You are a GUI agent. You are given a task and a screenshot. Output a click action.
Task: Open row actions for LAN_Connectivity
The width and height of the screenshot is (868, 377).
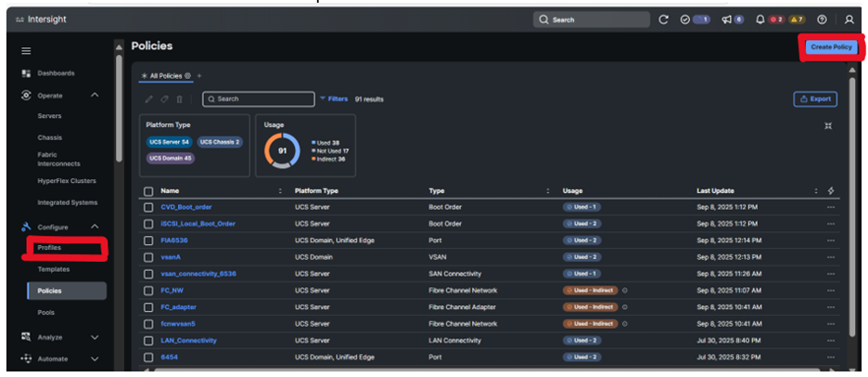click(830, 341)
